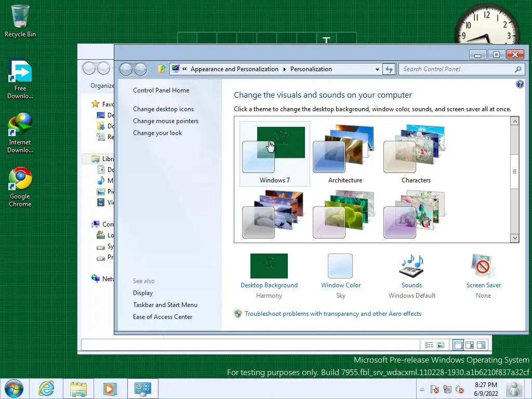
Task: Select the green nature theme below Architecture
Action: [x=343, y=215]
